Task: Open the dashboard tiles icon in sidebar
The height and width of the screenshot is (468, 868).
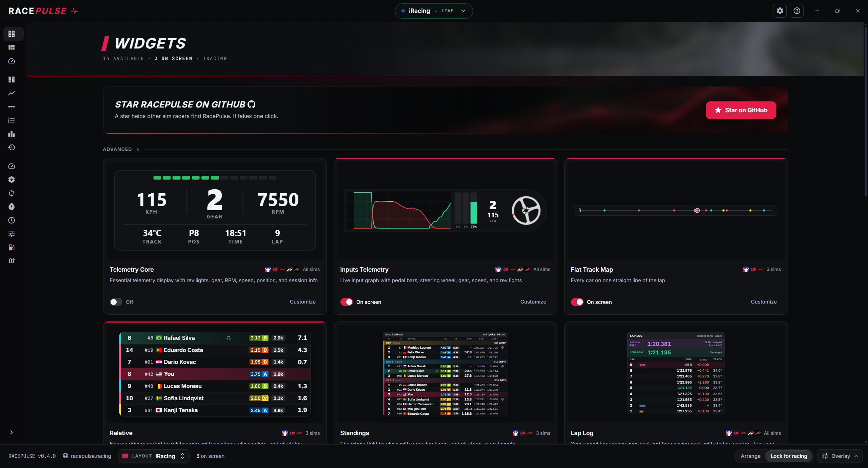Action: tap(12, 79)
